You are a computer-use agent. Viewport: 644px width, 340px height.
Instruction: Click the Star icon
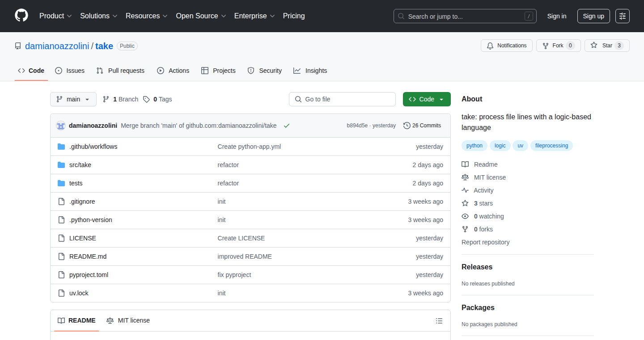point(594,46)
